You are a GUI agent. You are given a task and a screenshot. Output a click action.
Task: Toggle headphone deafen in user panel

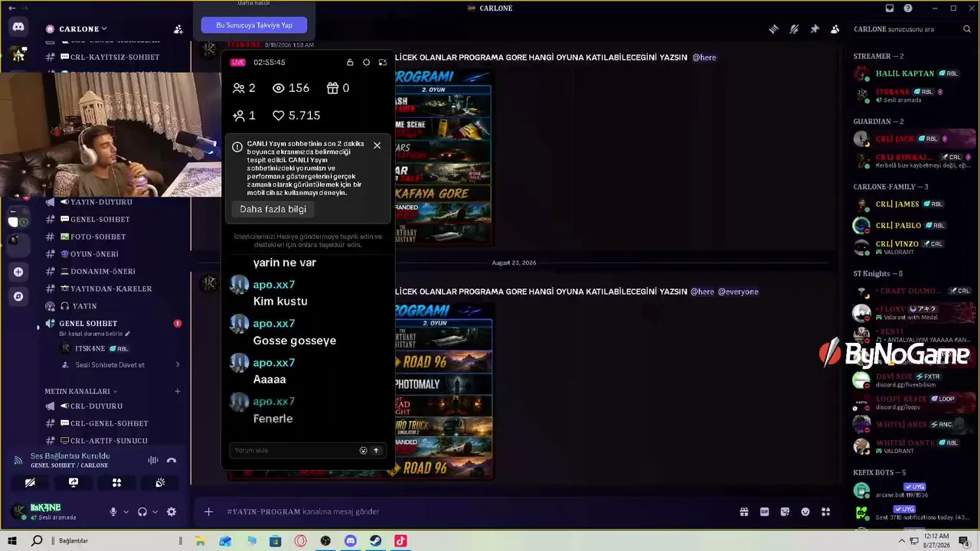142,512
